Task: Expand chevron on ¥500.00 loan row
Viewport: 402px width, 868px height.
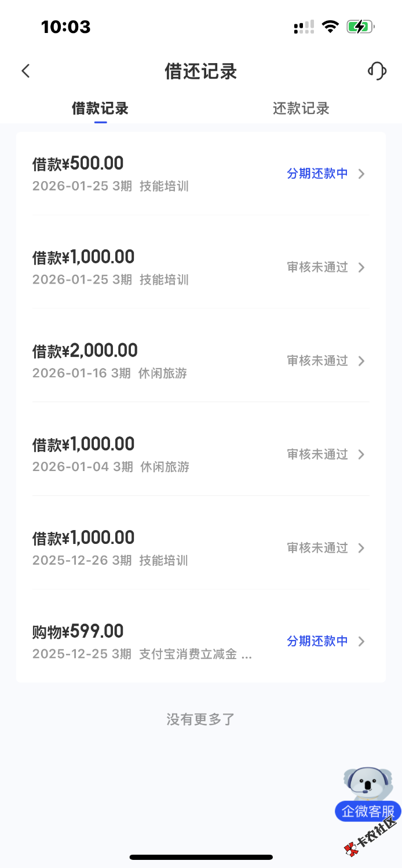Action: point(361,174)
